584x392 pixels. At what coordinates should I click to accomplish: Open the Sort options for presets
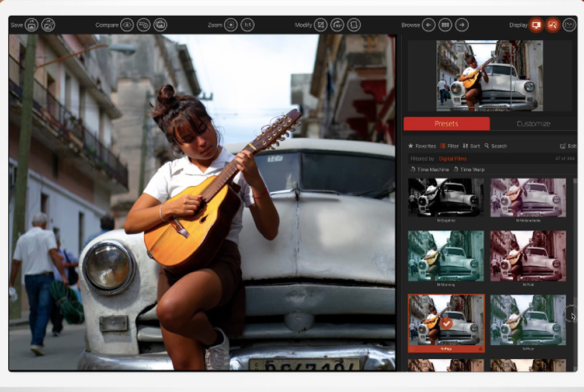coord(471,146)
